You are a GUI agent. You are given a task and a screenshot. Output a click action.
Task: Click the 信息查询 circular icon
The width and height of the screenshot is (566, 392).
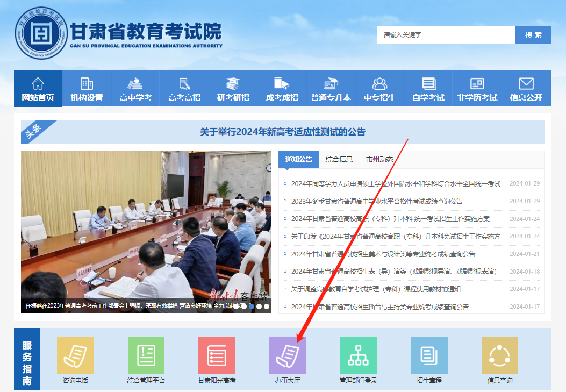click(x=499, y=355)
